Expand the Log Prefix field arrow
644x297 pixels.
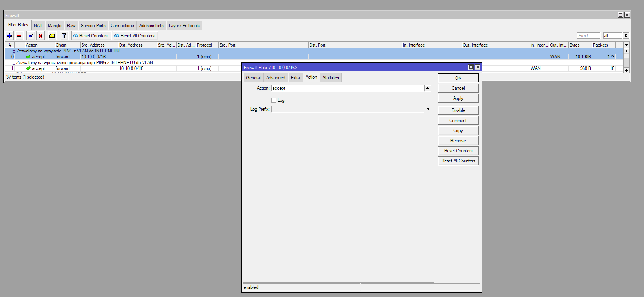click(x=428, y=109)
